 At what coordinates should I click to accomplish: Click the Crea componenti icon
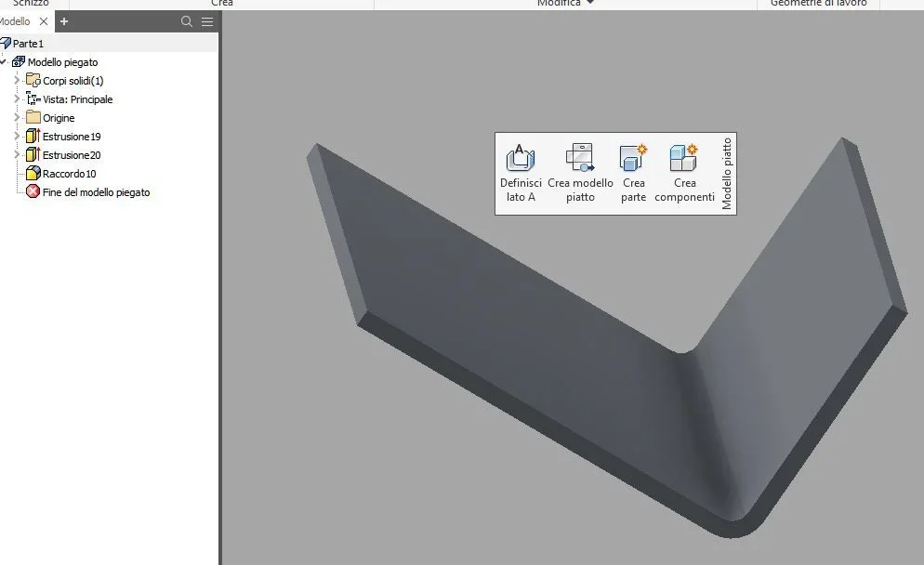(x=684, y=157)
